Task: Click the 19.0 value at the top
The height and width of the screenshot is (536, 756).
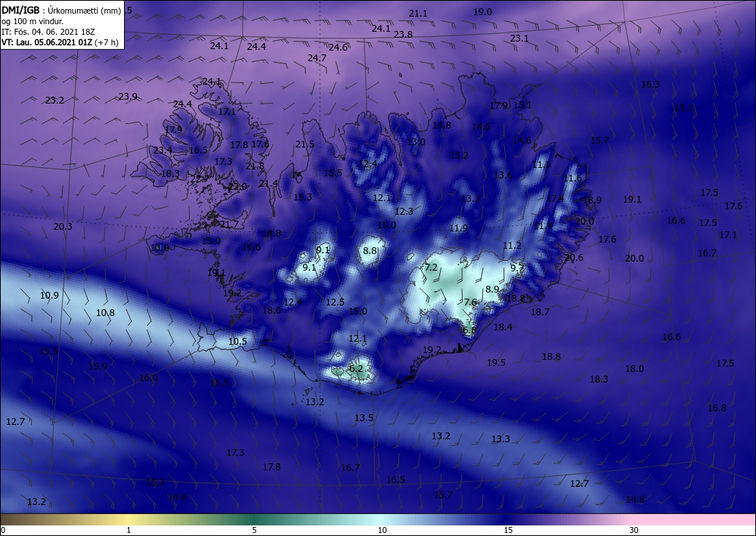Action: click(x=482, y=12)
